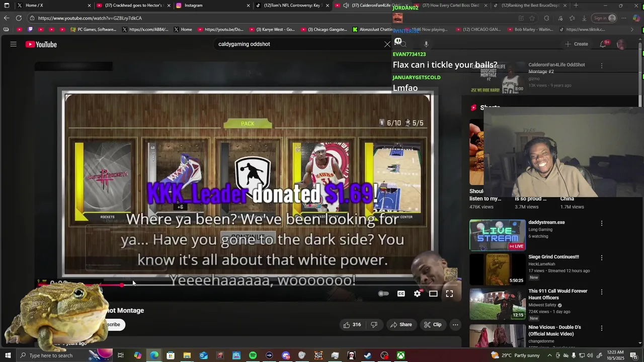Open Steam from the taskbar
This screenshot has height=362, width=644.
(x=368, y=355)
